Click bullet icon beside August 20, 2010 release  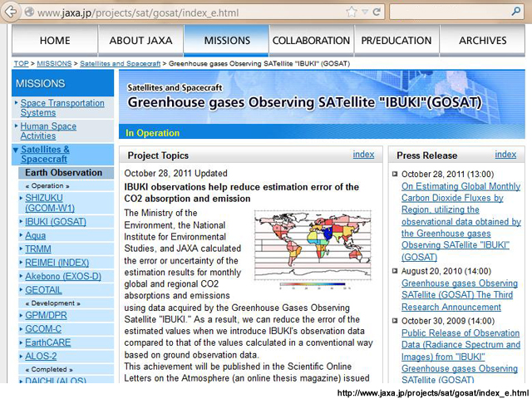click(x=395, y=271)
